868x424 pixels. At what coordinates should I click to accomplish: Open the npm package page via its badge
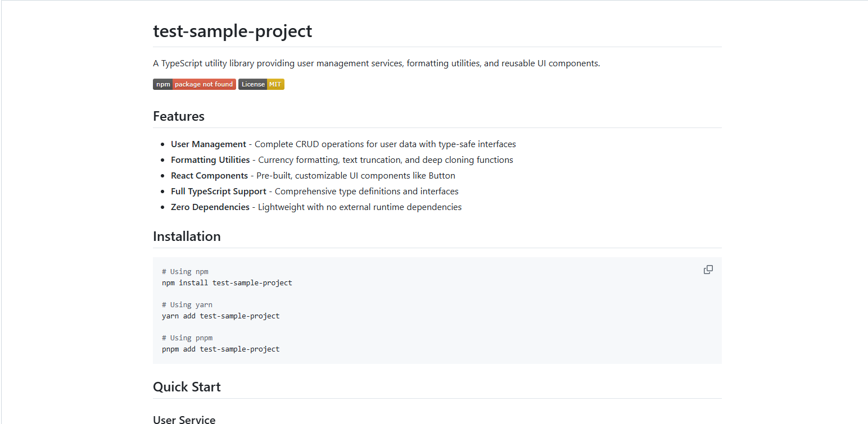click(194, 84)
